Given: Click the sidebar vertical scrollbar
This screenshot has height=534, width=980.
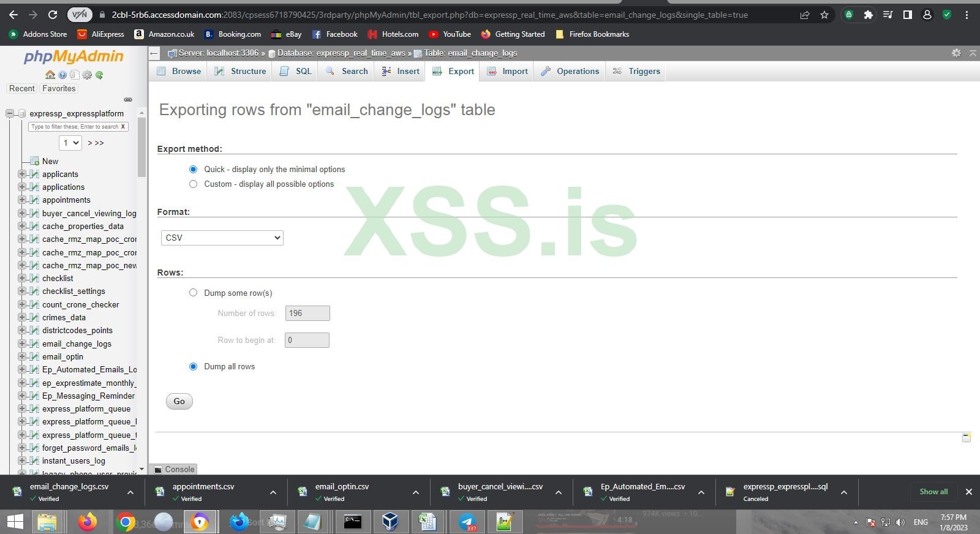Looking at the screenshot, I should [142, 147].
